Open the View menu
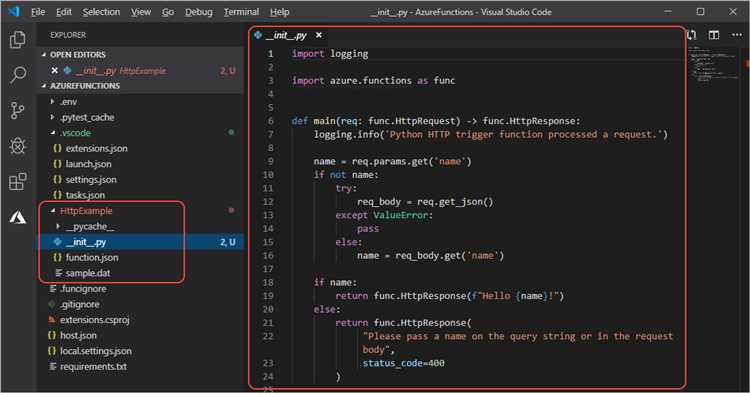Image resolution: width=750 pixels, height=393 pixels. coord(141,12)
